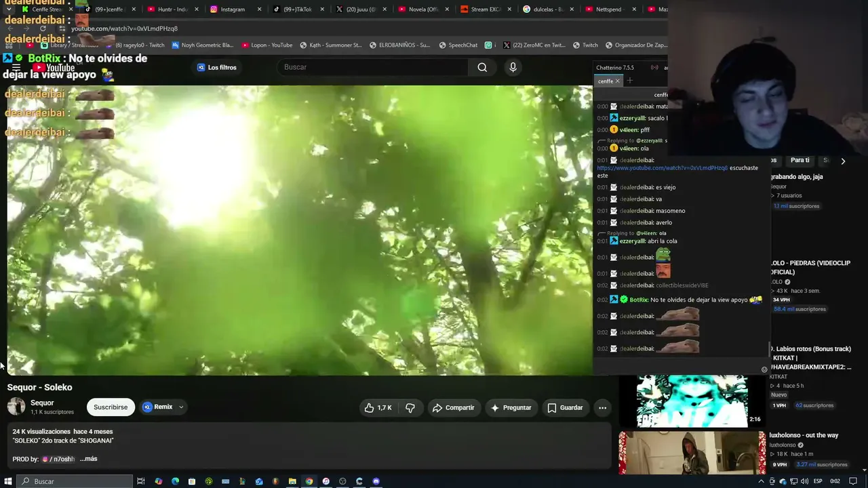Open the luxholonso - out the way thumbnail

click(x=692, y=453)
